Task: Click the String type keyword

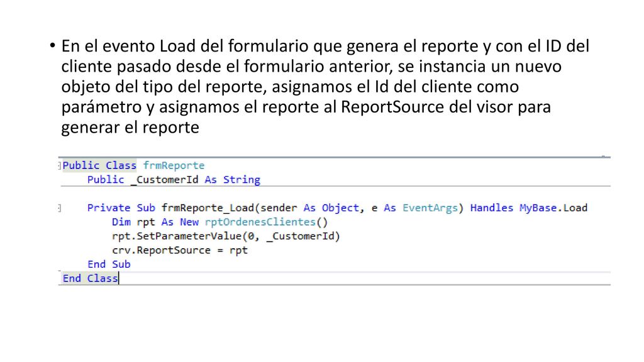Action: click(x=242, y=180)
